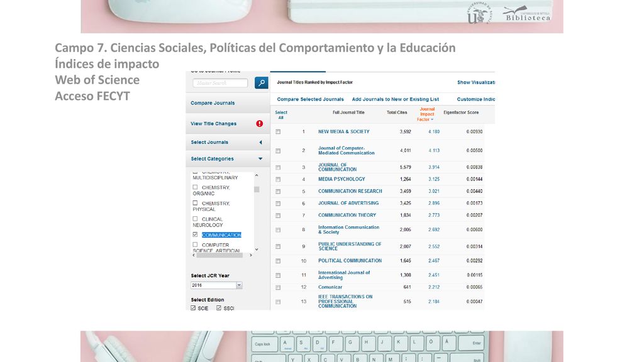The width and height of the screenshot is (644, 362).
Task: Click Total Cites column header
Action: click(x=397, y=112)
